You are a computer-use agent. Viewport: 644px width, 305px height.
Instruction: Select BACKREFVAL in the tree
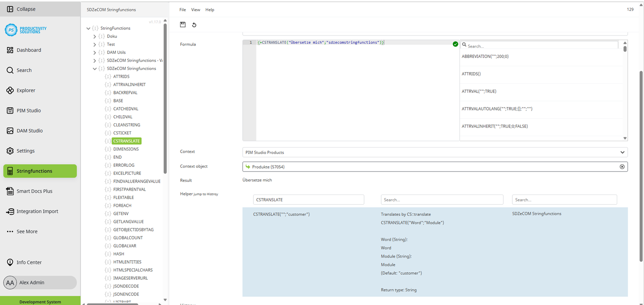[x=125, y=93]
